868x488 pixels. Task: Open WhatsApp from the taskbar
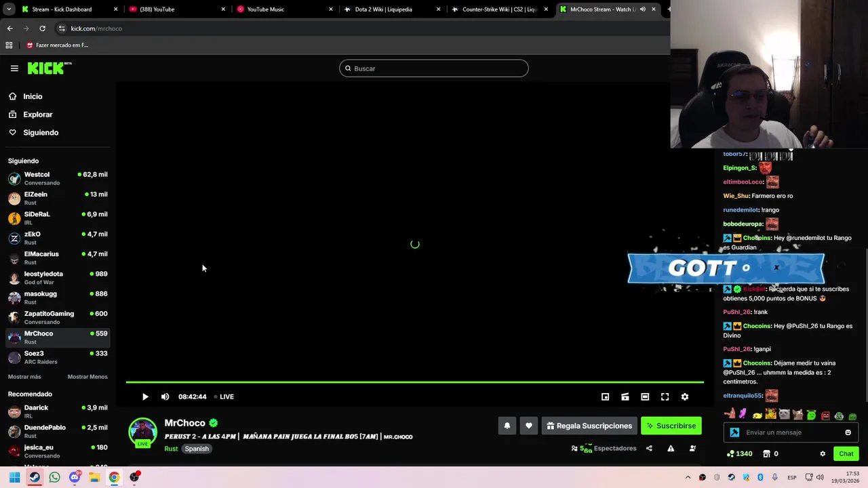click(54, 477)
